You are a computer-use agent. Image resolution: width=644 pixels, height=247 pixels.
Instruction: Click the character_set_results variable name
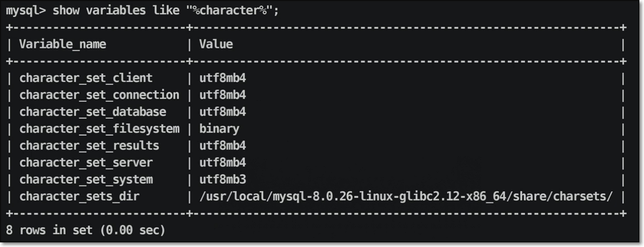[89, 146]
